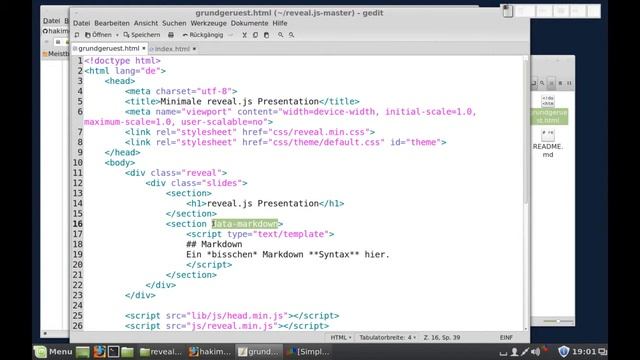Viewport: 640px width, 360px height.
Task: Click line number 24 in the gutter
Action: click(x=78, y=306)
